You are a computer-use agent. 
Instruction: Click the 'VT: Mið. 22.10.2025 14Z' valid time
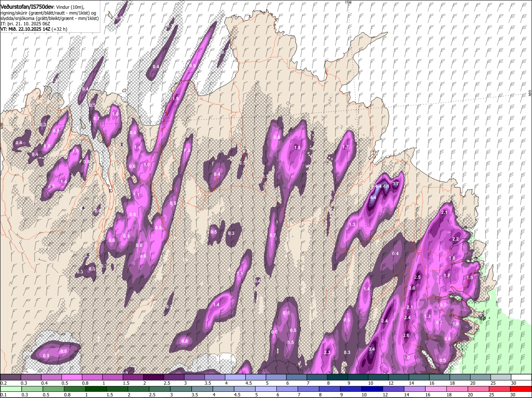26,29
